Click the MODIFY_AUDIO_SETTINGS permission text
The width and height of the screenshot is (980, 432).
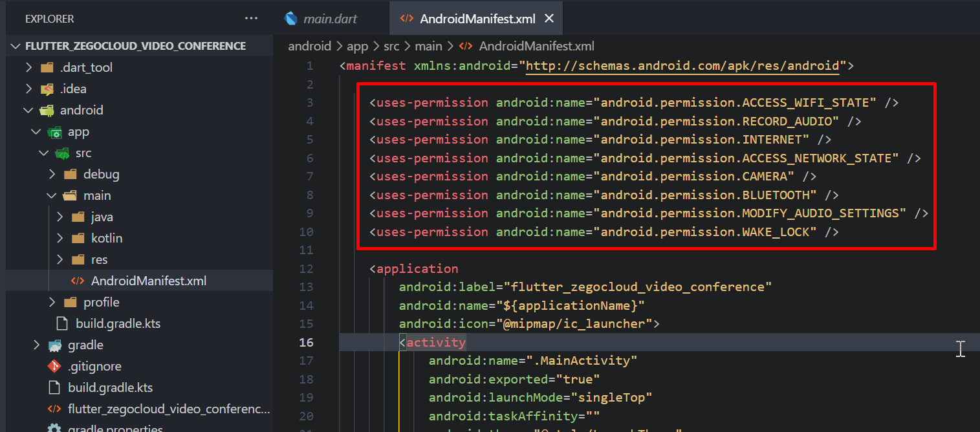[x=824, y=213]
